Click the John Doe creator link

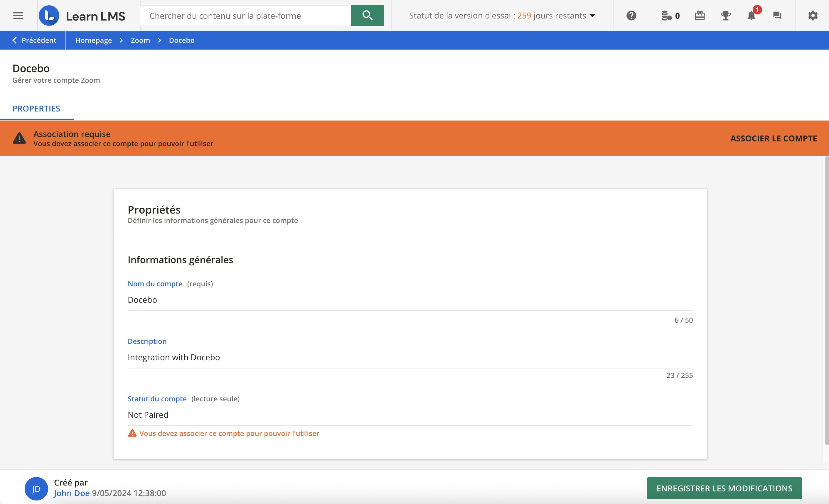[x=72, y=493]
